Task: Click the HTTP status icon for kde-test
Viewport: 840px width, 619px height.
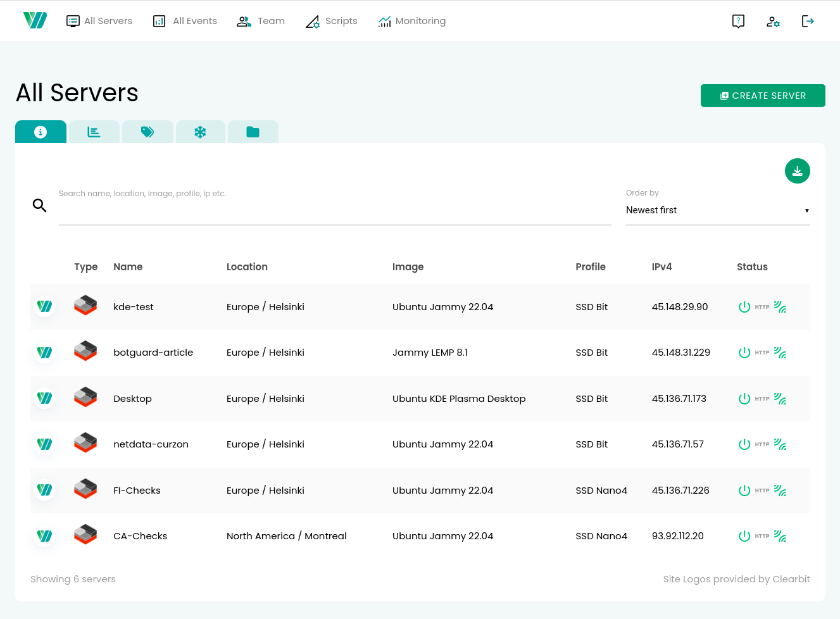Action: point(762,307)
